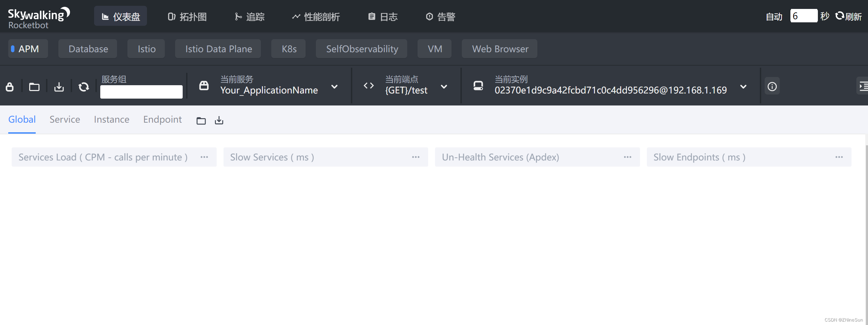Click the folder icon next to Endpoint tab
Viewport: 868px width, 325px height.
pos(201,121)
